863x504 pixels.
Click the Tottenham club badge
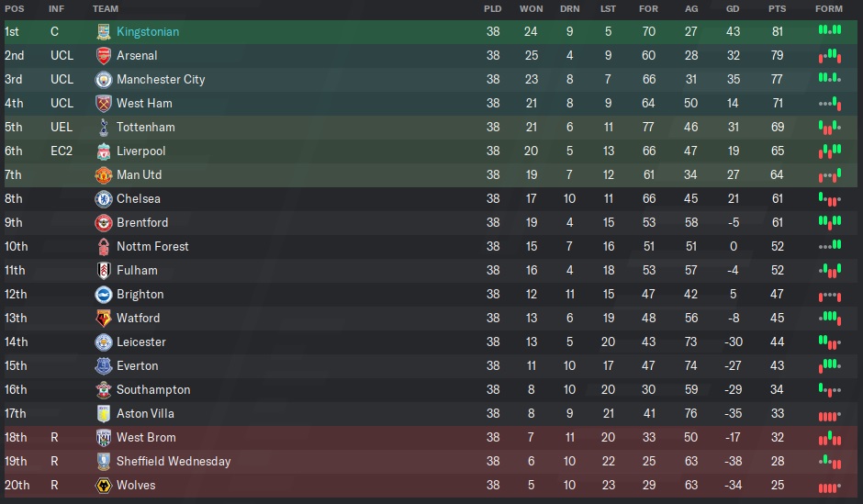(104, 127)
